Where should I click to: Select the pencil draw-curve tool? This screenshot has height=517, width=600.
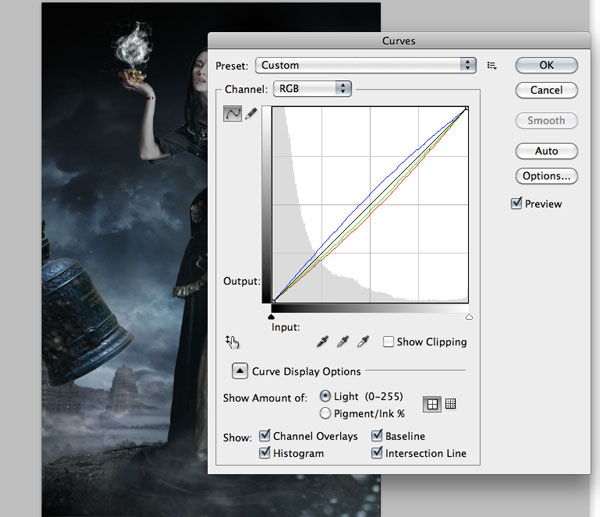[250, 114]
